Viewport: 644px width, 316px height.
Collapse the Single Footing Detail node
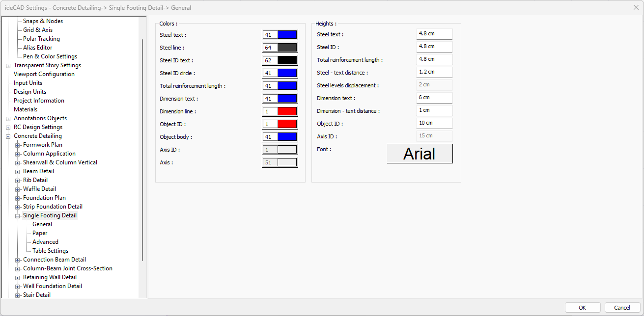pyautogui.click(x=18, y=215)
